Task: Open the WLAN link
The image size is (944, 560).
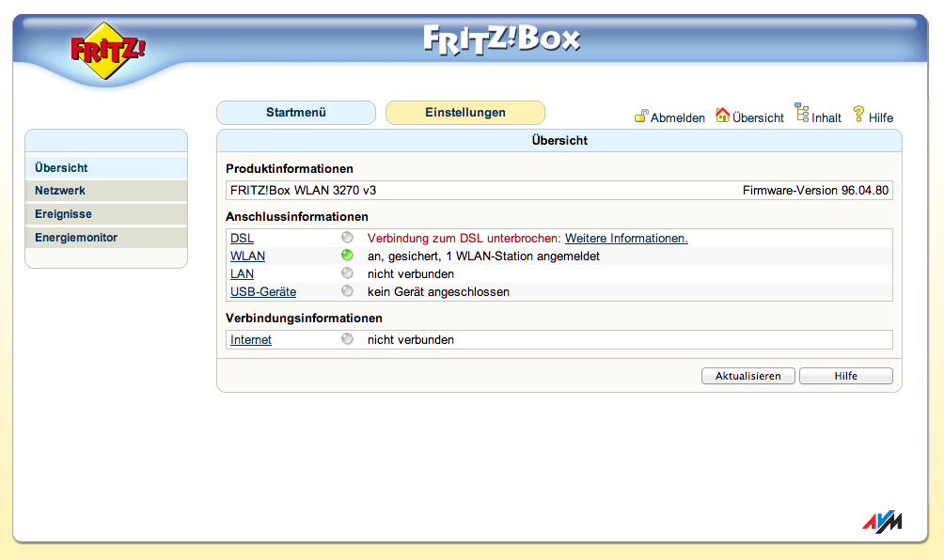Action: (x=247, y=257)
